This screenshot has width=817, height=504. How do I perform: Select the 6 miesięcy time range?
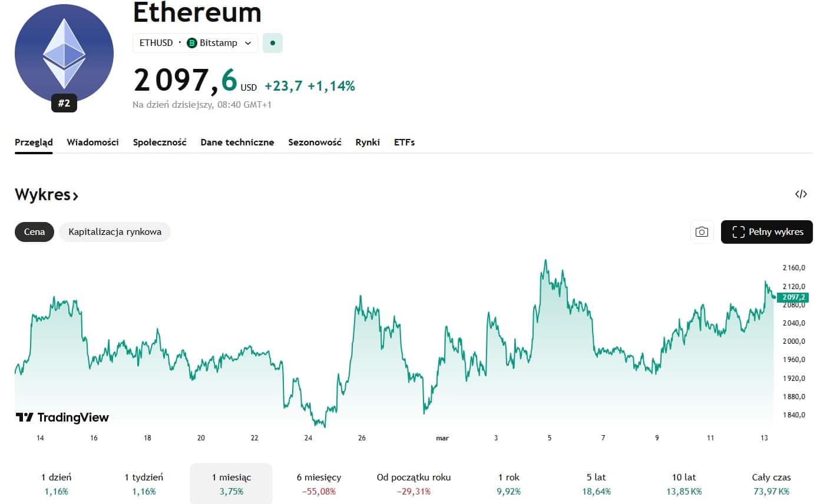click(x=319, y=483)
